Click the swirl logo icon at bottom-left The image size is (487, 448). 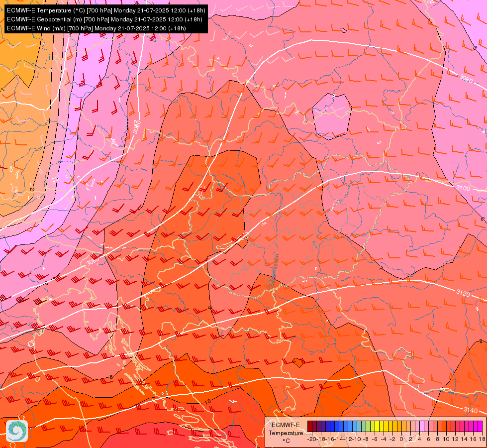[x=17, y=431]
